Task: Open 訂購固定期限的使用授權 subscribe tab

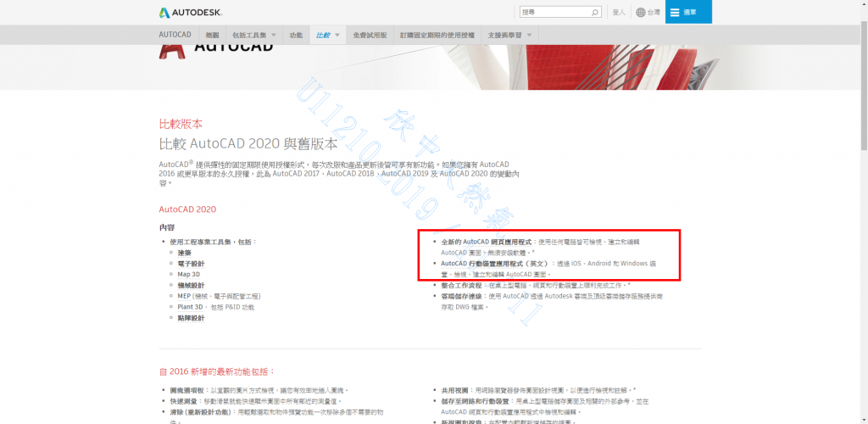Action: pos(437,35)
